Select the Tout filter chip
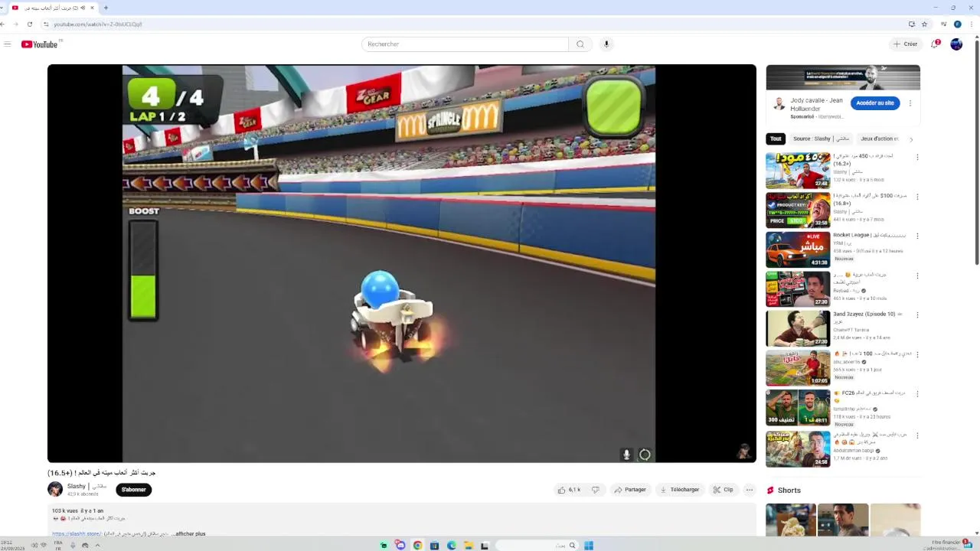 tap(776, 139)
